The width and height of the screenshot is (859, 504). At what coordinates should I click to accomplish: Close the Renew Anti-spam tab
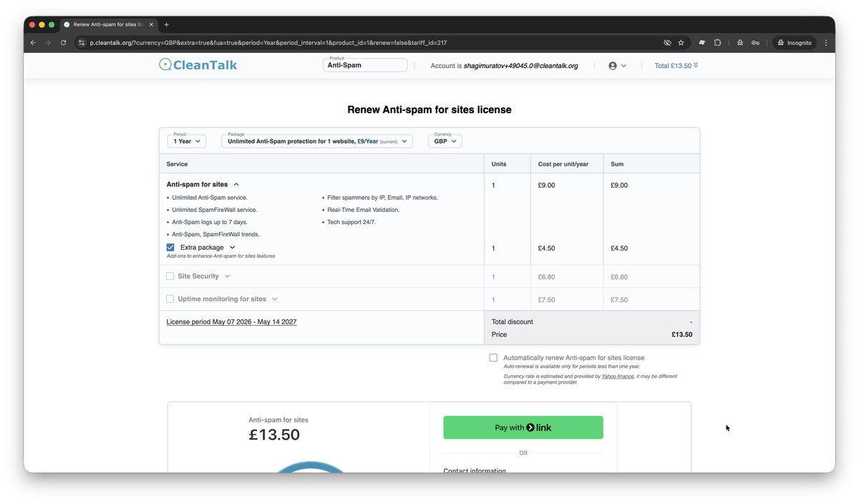coord(151,24)
